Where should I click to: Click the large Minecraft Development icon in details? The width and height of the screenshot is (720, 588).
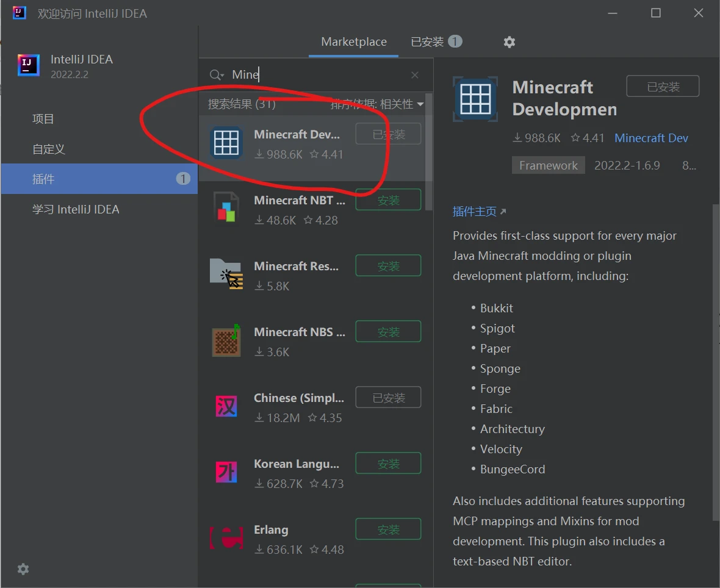[475, 99]
